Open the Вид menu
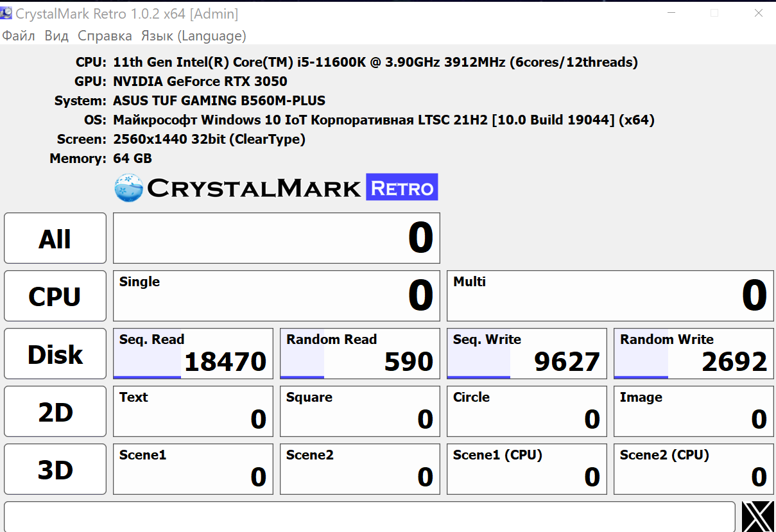 click(56, 36)
